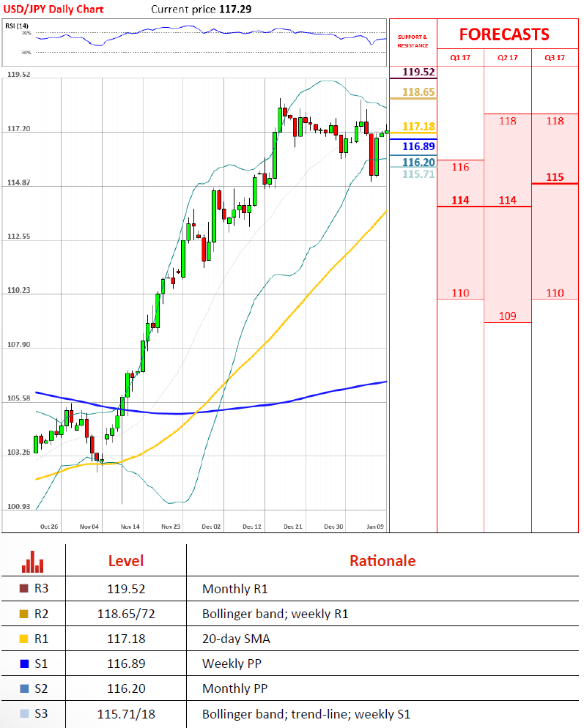Select the Q3 17 forecast column header
Screen dimensions: 584x728
click(x=555, y=58)
